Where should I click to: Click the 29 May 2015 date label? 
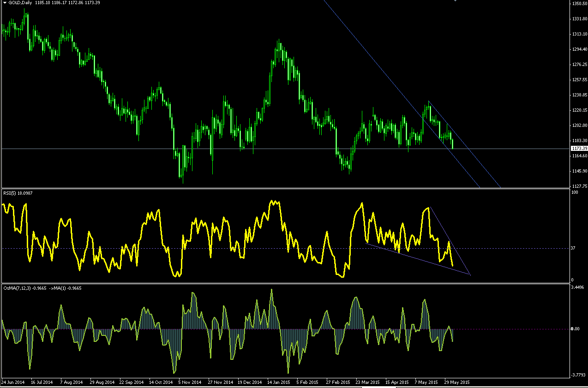coord(457,382)
